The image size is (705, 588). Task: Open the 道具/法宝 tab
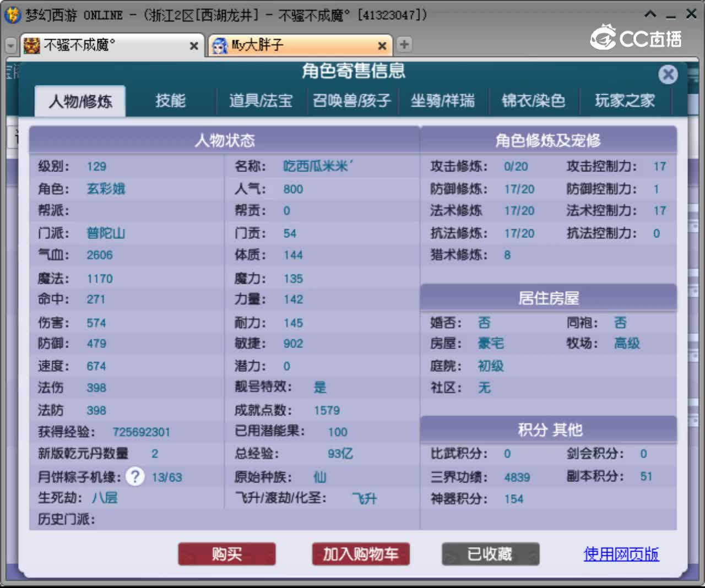click(x=261, y=101)
